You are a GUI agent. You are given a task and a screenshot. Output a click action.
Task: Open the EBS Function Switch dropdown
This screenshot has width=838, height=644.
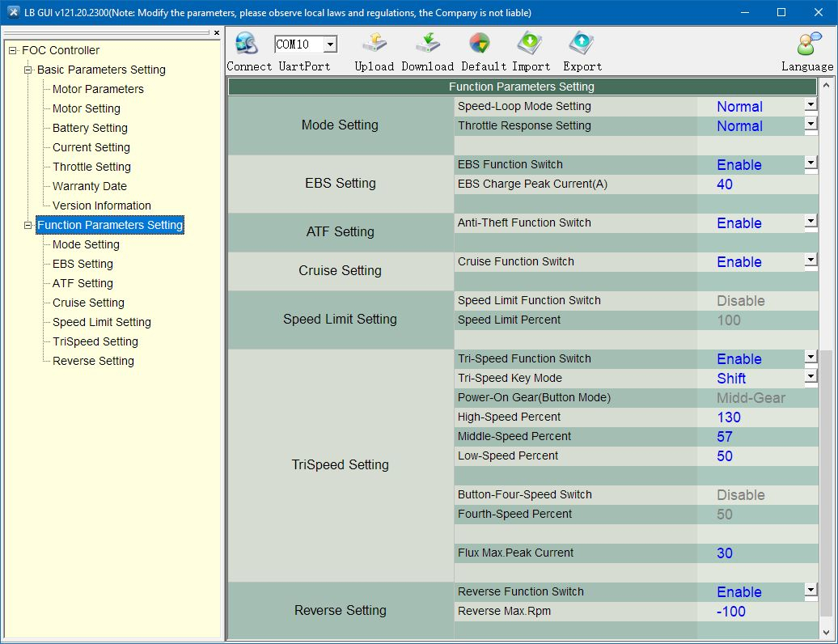pyautogui.click(x=810, y=163)
